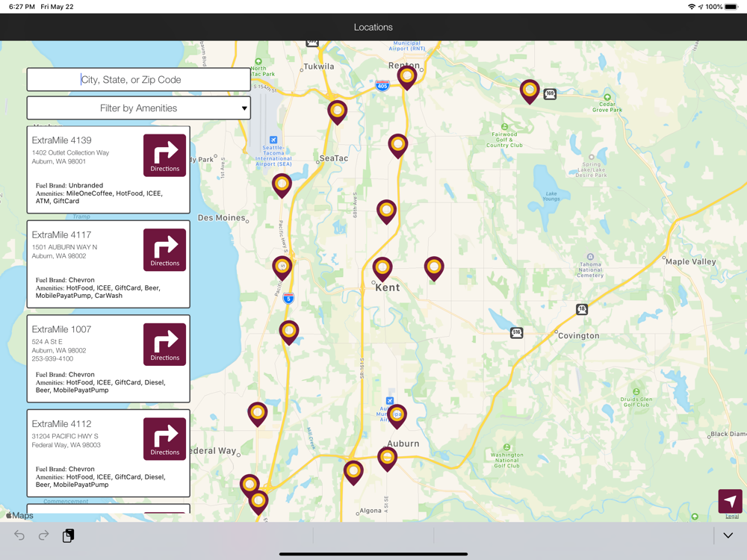
Task: Tap the redo arrow in keyboard bar
Action: (43, 535)
